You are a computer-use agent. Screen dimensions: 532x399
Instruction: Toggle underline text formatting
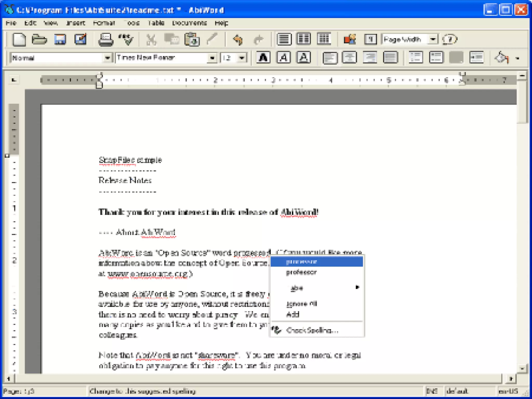(x=303, y=57)
